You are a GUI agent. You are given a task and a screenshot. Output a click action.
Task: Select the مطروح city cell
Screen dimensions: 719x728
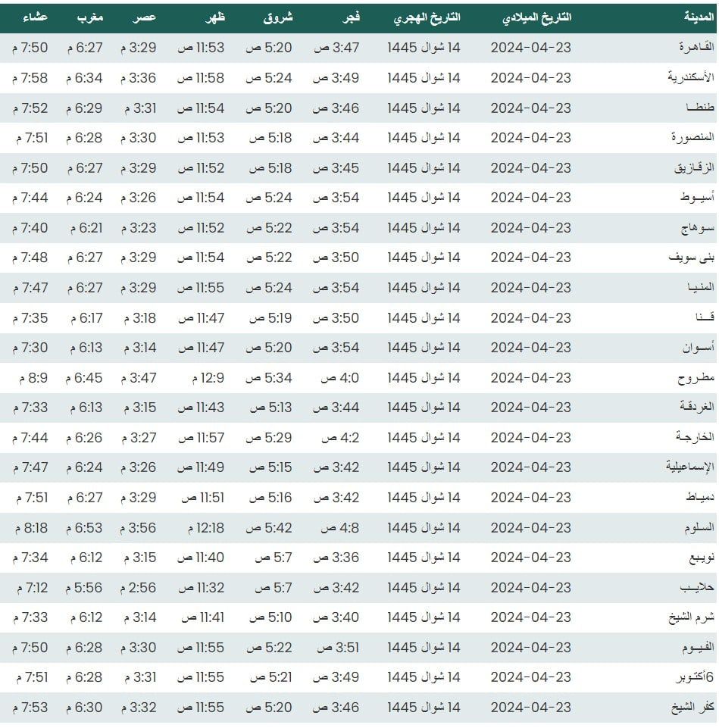tap(696, 377)
